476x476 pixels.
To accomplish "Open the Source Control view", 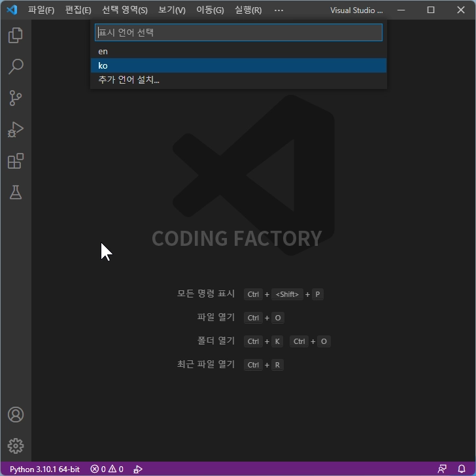I will [x=16, y=98].
